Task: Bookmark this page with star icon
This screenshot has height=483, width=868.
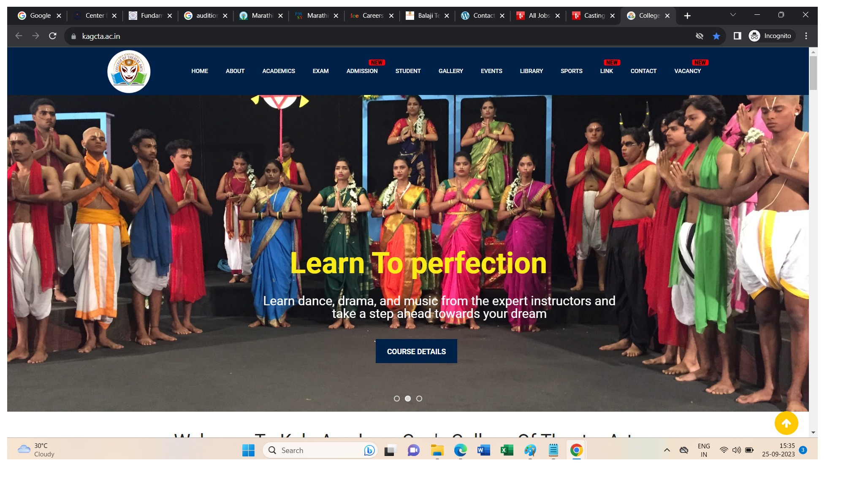Action: click(x=716, y=36)
